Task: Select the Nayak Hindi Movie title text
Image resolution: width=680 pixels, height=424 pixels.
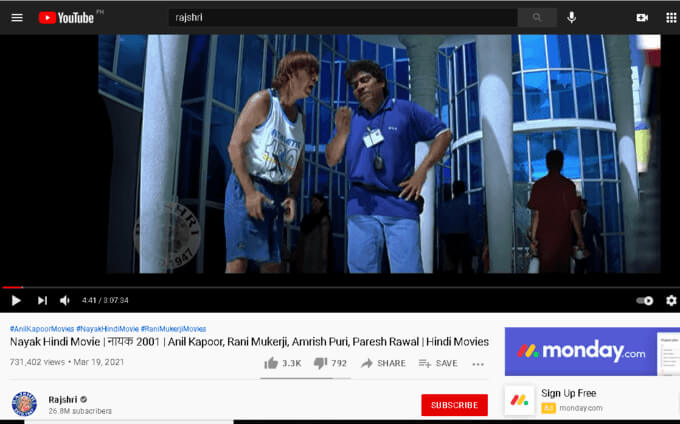Action: [x=249, y=342]
